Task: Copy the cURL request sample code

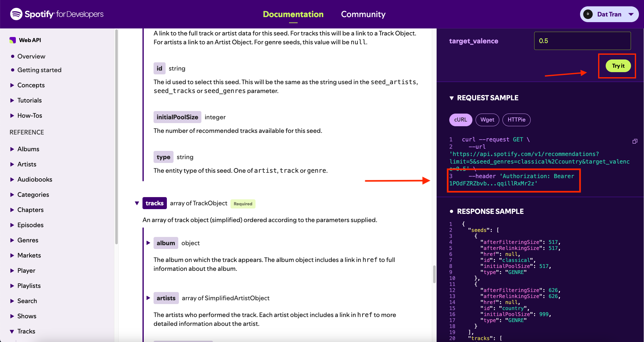Action: (635, 141)
